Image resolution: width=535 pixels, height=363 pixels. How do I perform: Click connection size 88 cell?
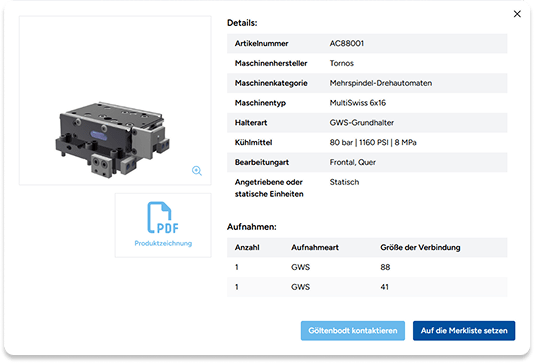385,267
